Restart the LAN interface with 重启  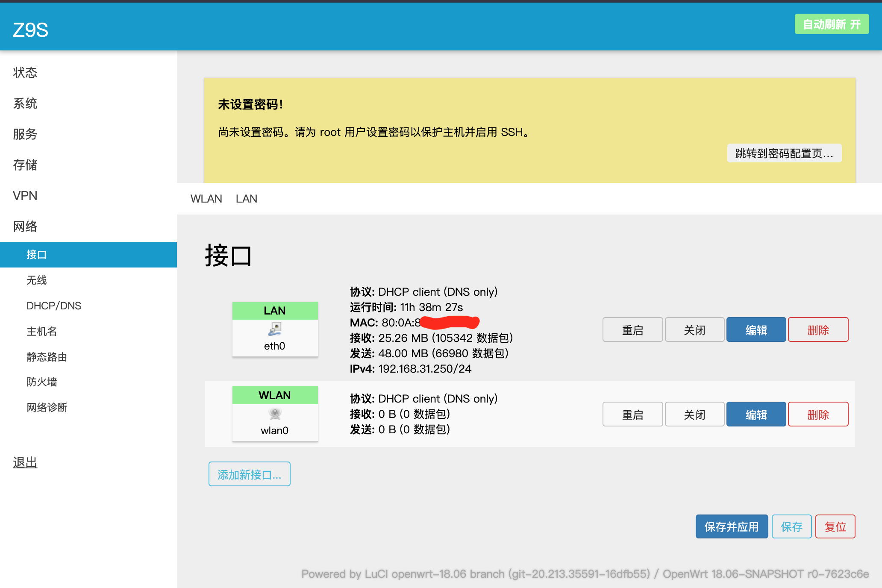[x=632, y=330]
